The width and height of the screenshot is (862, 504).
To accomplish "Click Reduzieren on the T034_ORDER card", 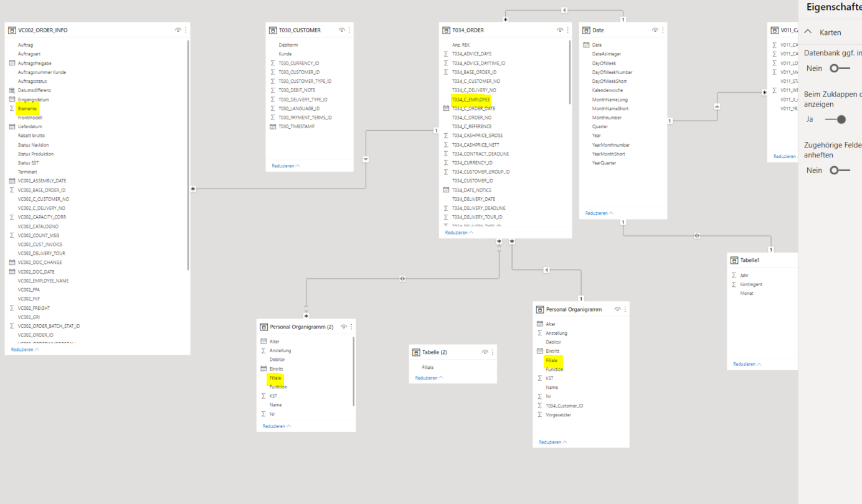I will (x=459, y=233).
